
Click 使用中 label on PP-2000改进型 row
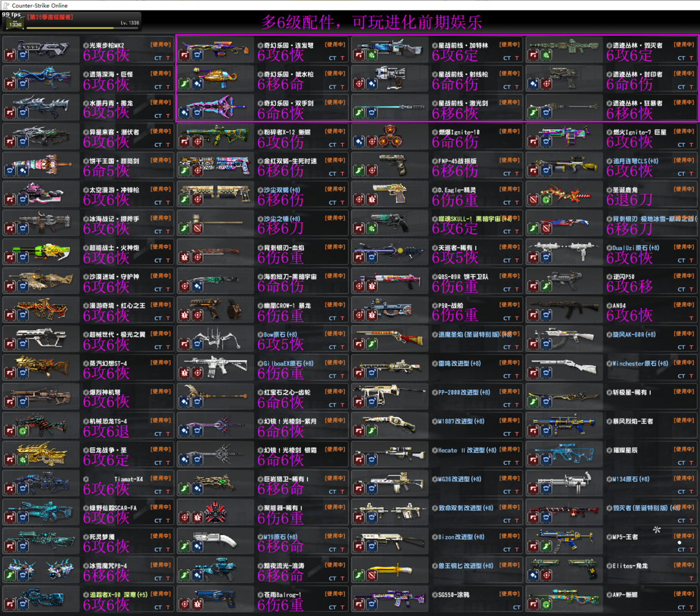509,391
